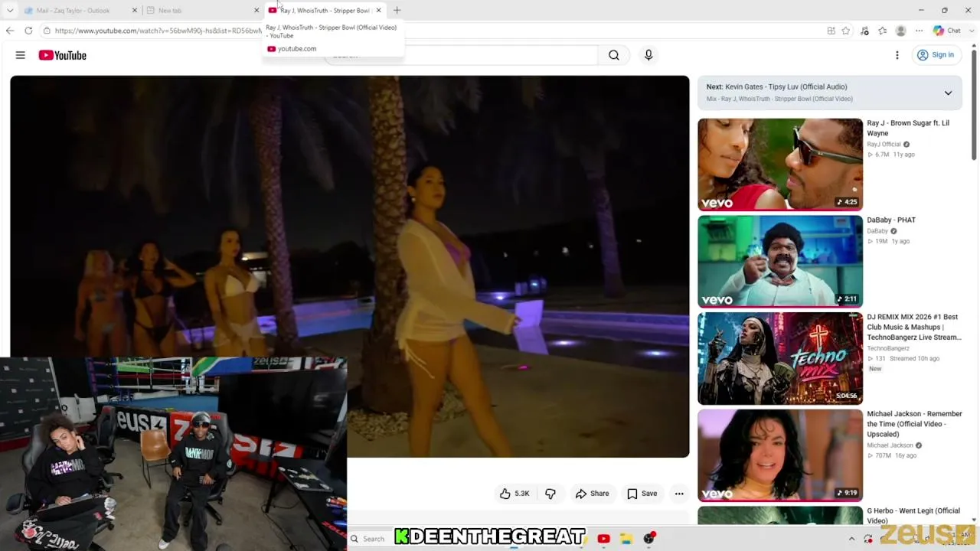This screenshot has width=980, height=551.
Task: Click the main video player frame
Action: point(350,266)
